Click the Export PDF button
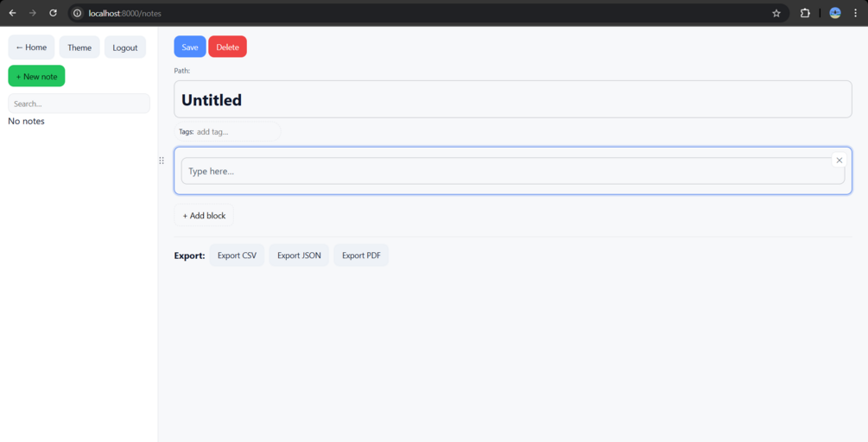The image size is (868, 442). [361, 256]
